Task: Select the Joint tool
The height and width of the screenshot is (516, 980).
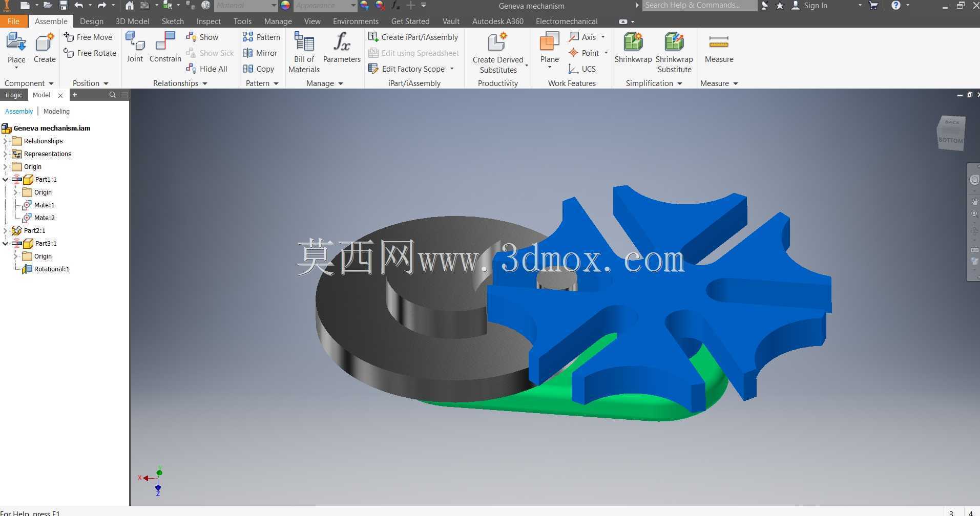Action: [135, 47]
